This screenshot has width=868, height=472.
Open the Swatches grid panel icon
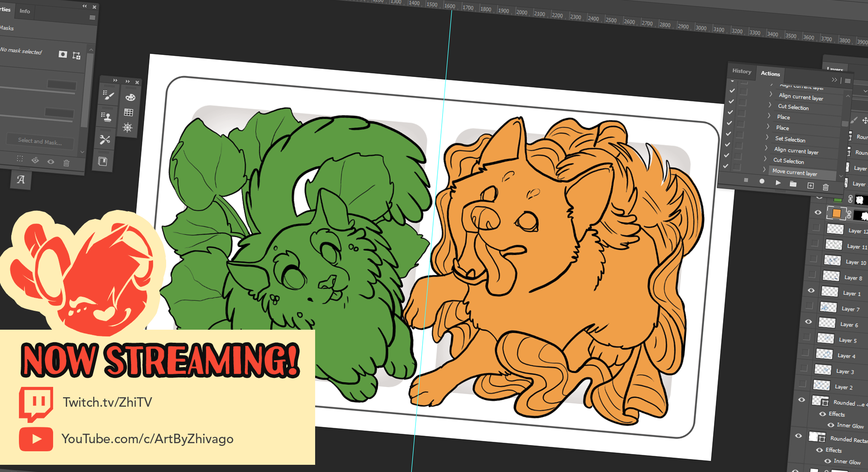129,112
